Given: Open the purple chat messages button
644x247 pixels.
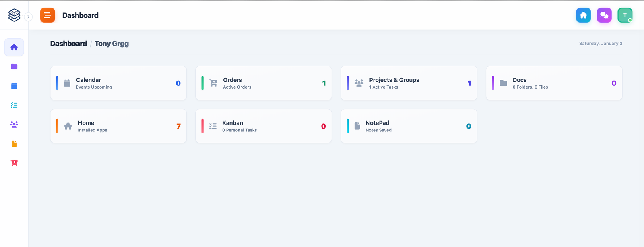Looking at the screenshot, I should tap(604, 15).
